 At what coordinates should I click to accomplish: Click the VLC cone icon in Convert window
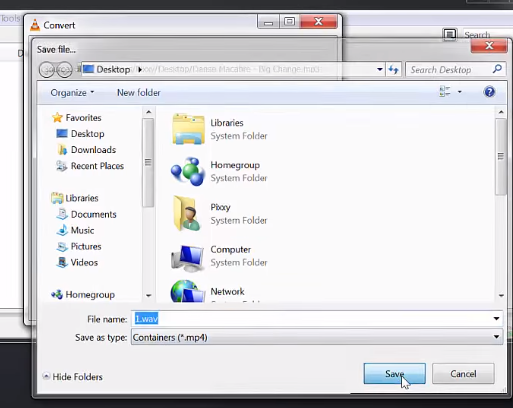(x=35, y=25)
